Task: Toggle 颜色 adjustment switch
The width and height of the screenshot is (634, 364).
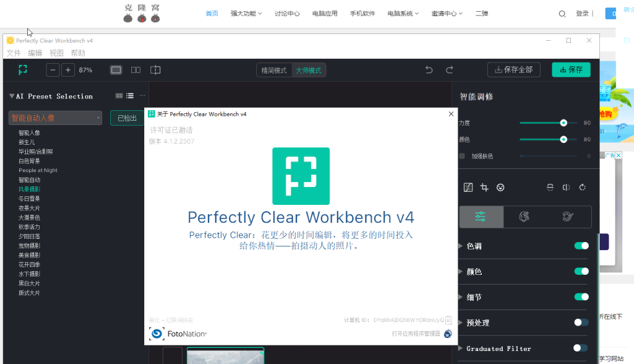Action: (x=581, y=271)
